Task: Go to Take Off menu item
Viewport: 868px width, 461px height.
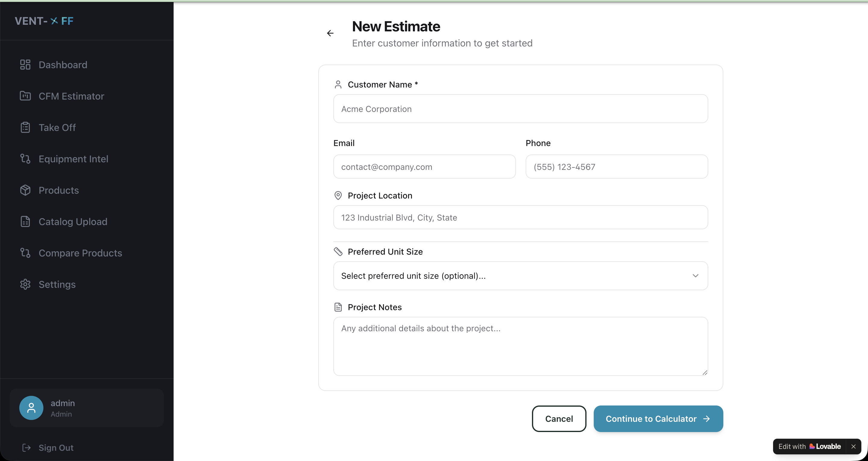Action: [57, 128]
